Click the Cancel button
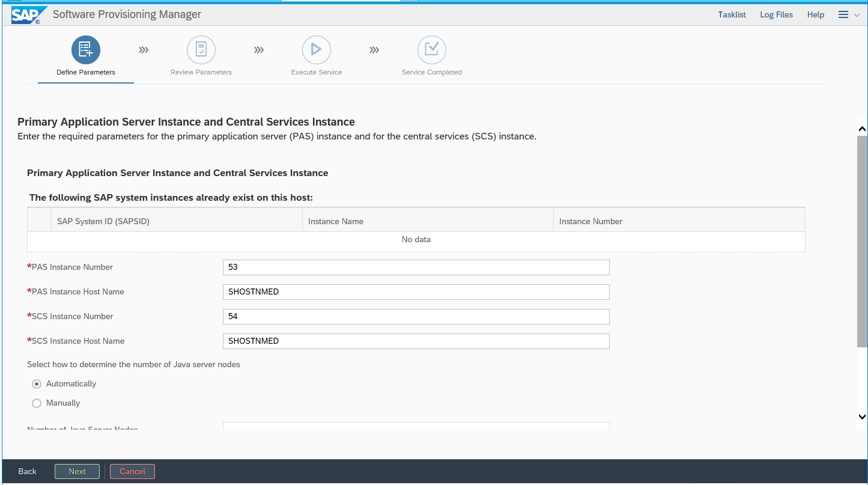868x485 pixels. tap(132, 472)
